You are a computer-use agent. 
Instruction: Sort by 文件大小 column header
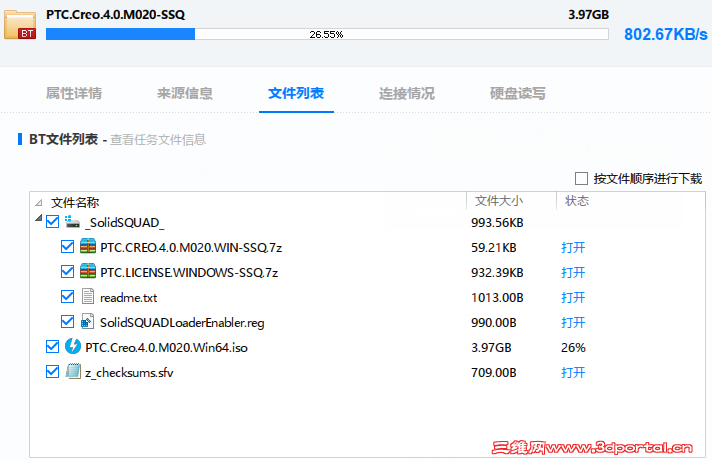[x=499, y=201]
